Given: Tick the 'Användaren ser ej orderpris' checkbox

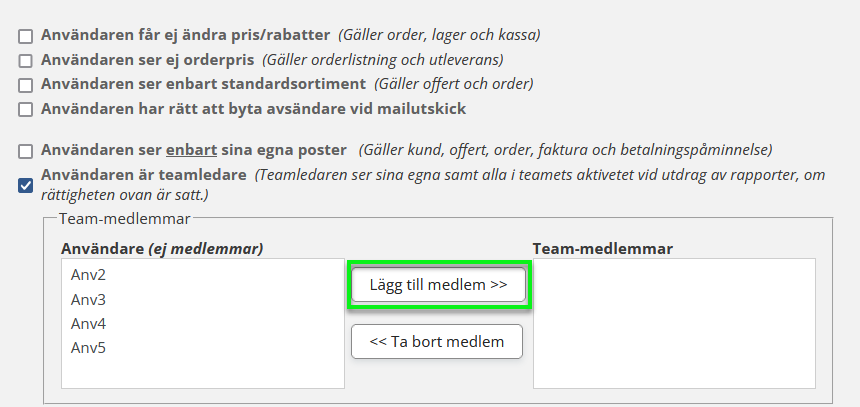Looking at the screenshot, I should point(26,60).
